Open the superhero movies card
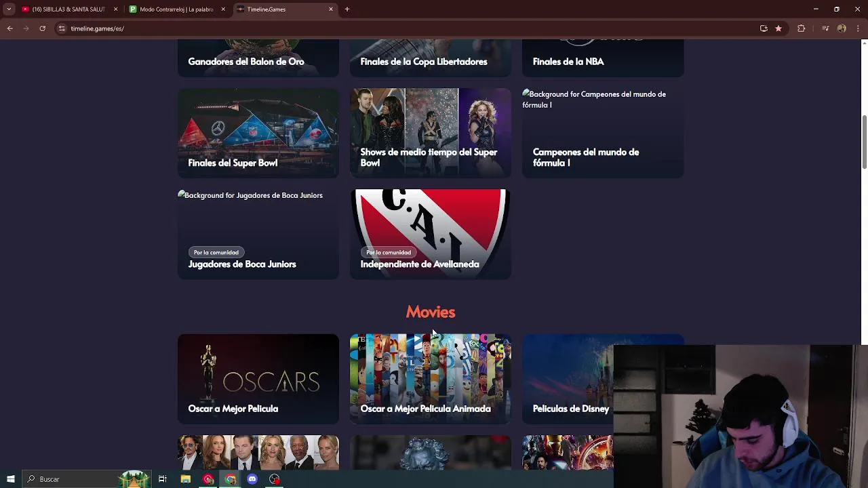868x488 pixels. 568,452
